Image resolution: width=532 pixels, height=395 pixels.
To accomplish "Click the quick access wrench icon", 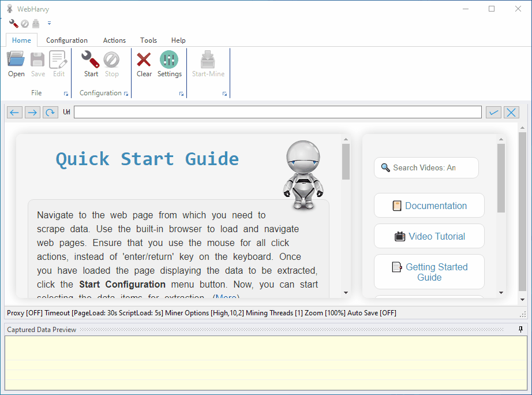I will (14, 24).
